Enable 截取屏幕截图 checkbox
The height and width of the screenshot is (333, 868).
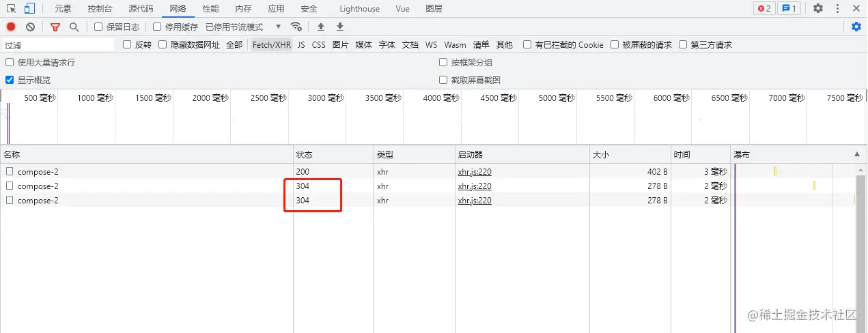(443, 80)
